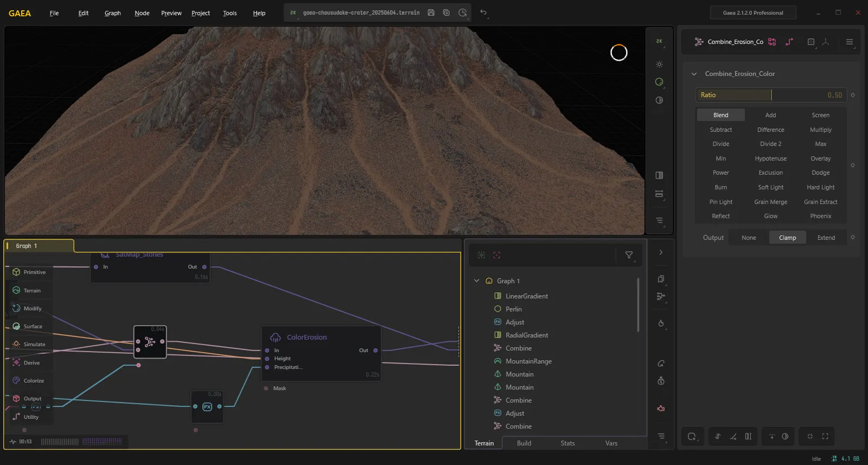Select the Overlay blend mode
The height and width of the screenshot is (465, 868).
[x=820, y=158]
